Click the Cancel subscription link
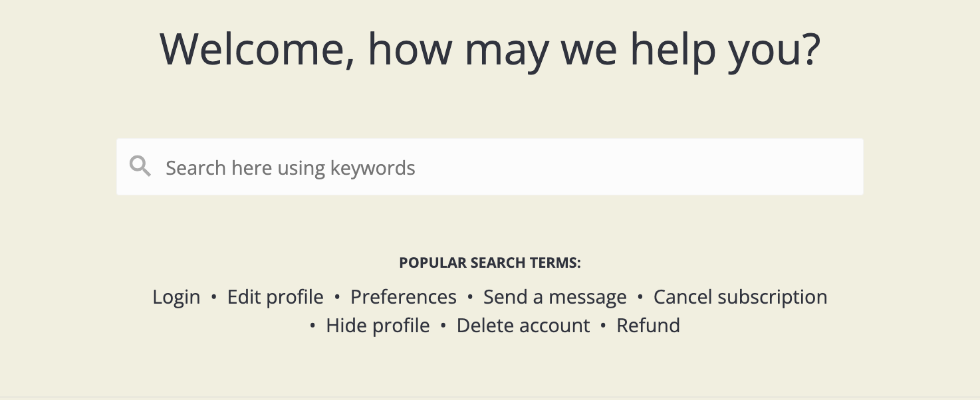This screenshot has height=400, width=980. click(x=740, y=297)
